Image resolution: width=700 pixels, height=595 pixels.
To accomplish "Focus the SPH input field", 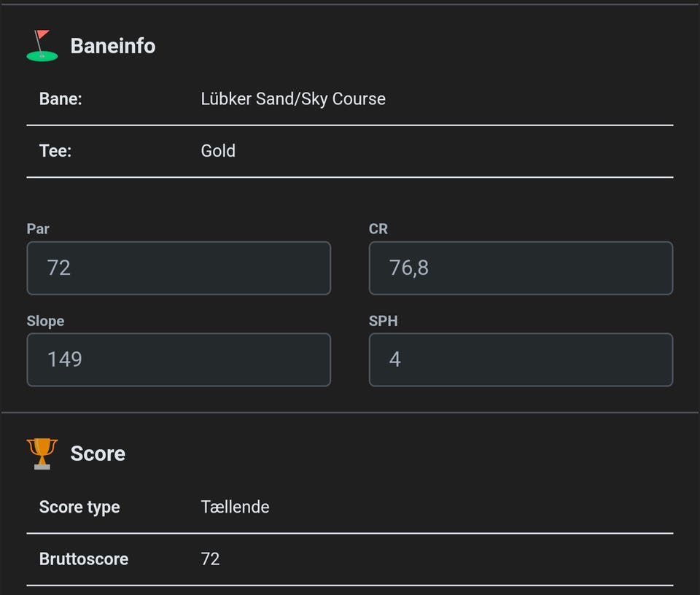I will pyautogui.click(x=521, y=359).
